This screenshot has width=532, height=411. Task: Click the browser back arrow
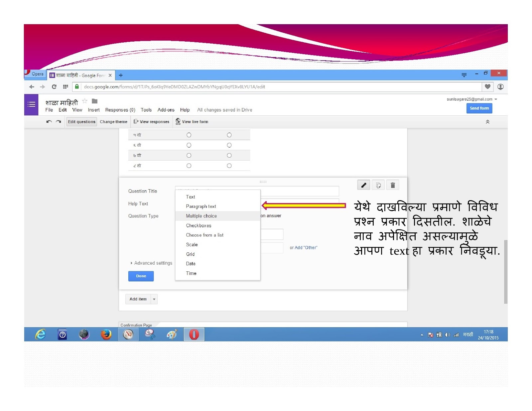[32, 87]
